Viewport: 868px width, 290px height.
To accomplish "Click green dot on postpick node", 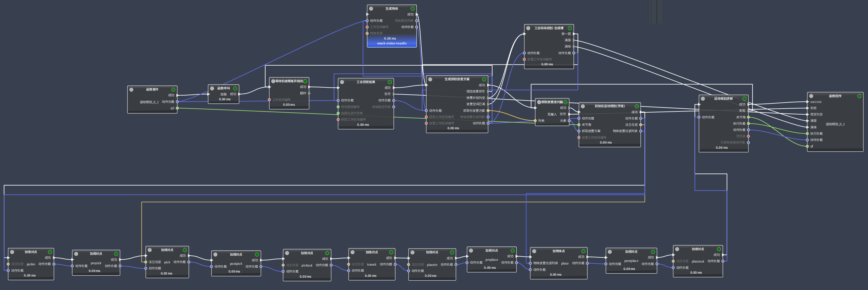I will [x=257, y=255].
